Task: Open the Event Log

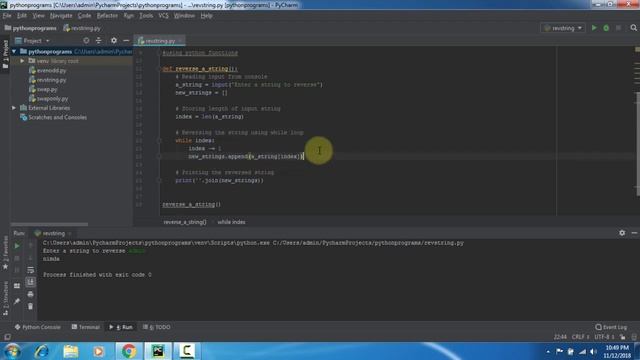Action: [611, 327]
